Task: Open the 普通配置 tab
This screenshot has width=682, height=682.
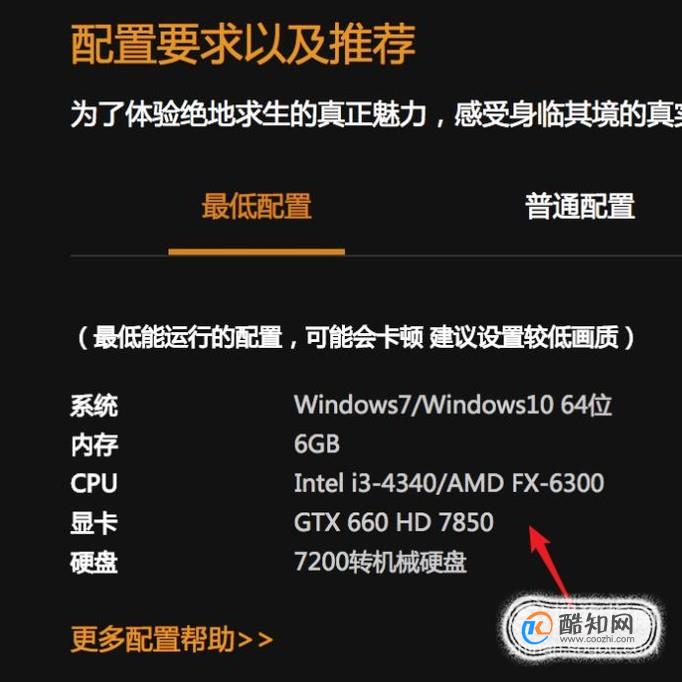Action: pyautogui.click(x=580, y=206)
